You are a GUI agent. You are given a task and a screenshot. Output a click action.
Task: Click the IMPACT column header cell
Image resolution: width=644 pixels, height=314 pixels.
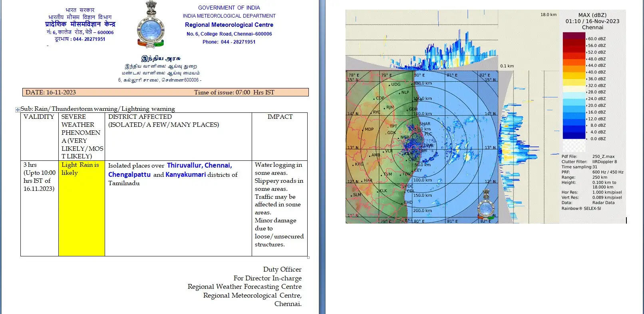point(280,117)
